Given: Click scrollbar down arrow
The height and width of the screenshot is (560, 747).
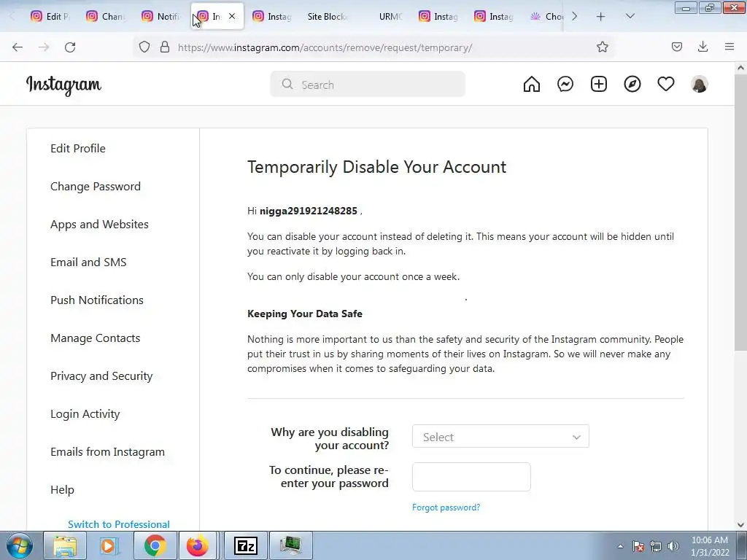Looking at the screenshot, I should tap(740, 525).
